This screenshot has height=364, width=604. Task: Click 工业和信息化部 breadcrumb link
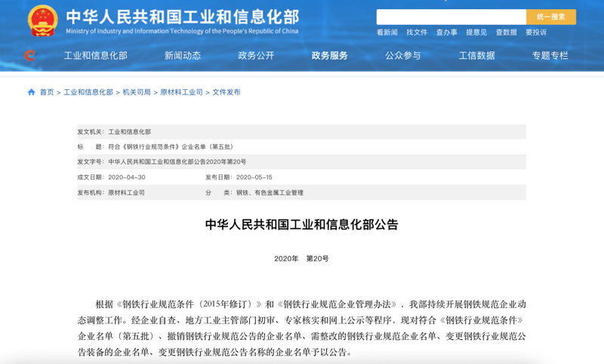(x=88, y=92)
